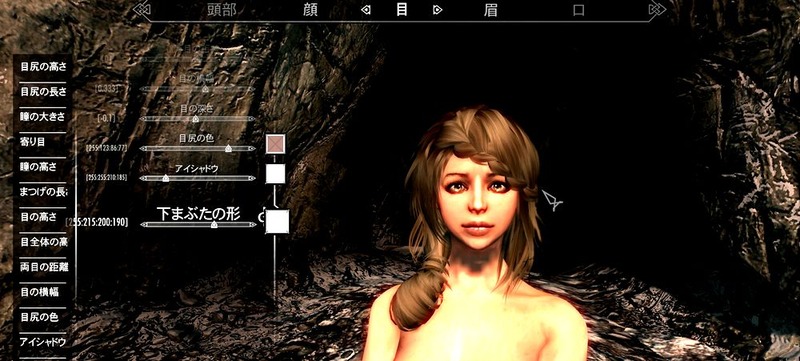Select 目の横幅 in the left list
The image size is (800, 361).
(43, 292)
